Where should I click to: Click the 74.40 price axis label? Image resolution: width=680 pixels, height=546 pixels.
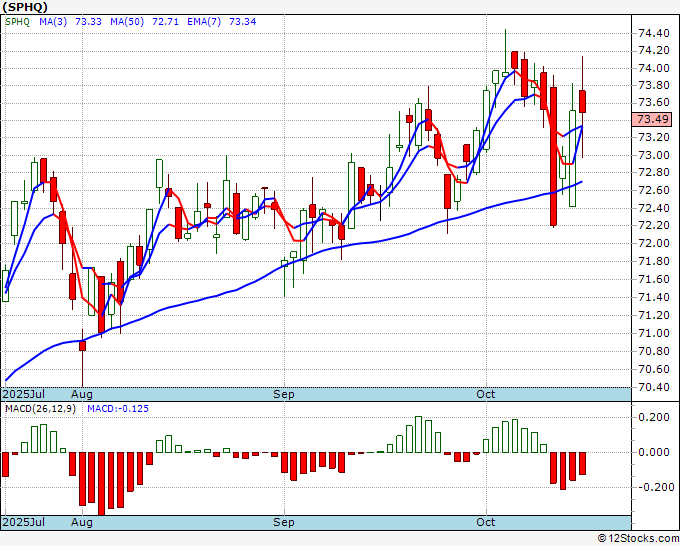[653, 33]
